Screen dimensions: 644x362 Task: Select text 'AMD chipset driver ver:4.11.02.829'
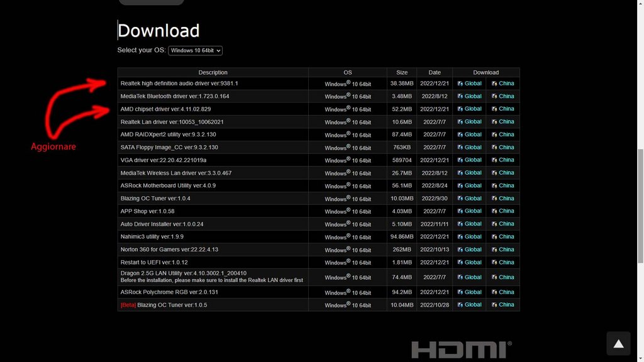[165, 109]
